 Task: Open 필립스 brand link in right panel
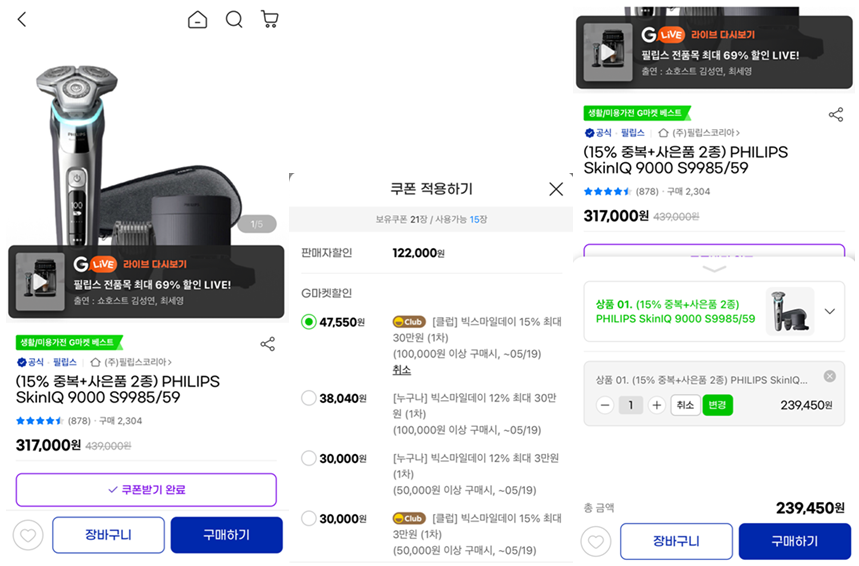[633, 133]
